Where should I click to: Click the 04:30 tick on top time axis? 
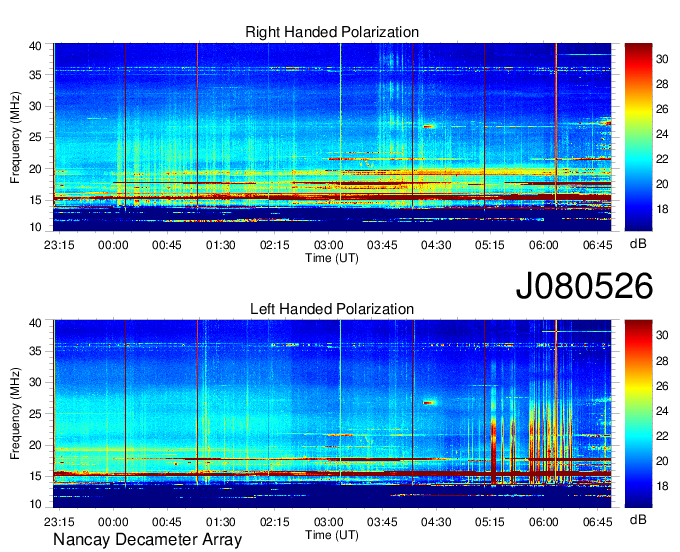tap(436, 245)
